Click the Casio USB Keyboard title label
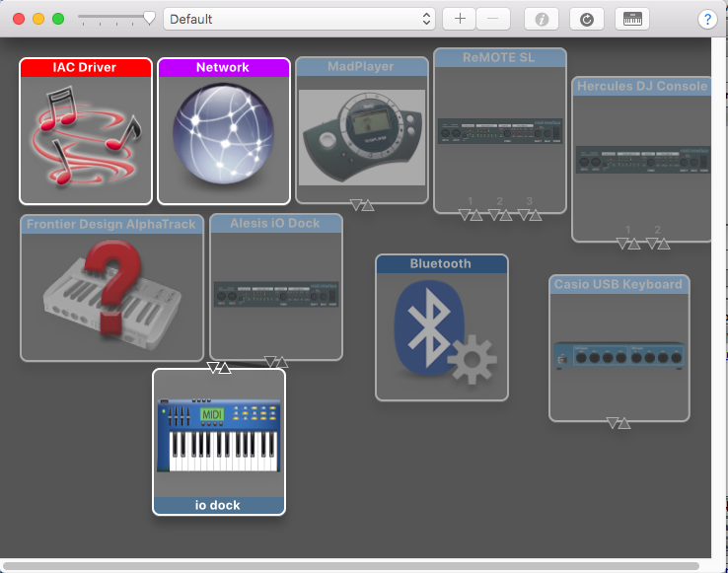This screenshot has height=573, width=728. (619, 284)
